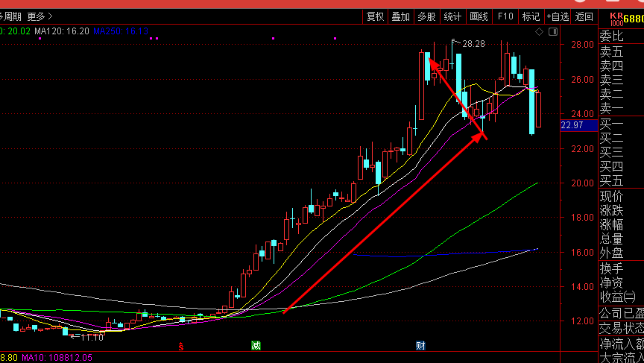Click the red S marker on the timeline
Screen dimensions: 644x363
180,347
